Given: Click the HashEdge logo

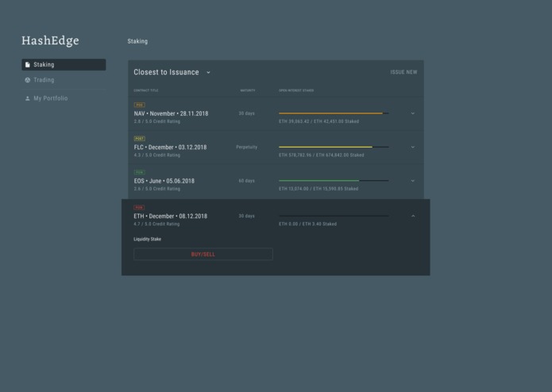Looking at the screenshot, I should coord(50,40).
